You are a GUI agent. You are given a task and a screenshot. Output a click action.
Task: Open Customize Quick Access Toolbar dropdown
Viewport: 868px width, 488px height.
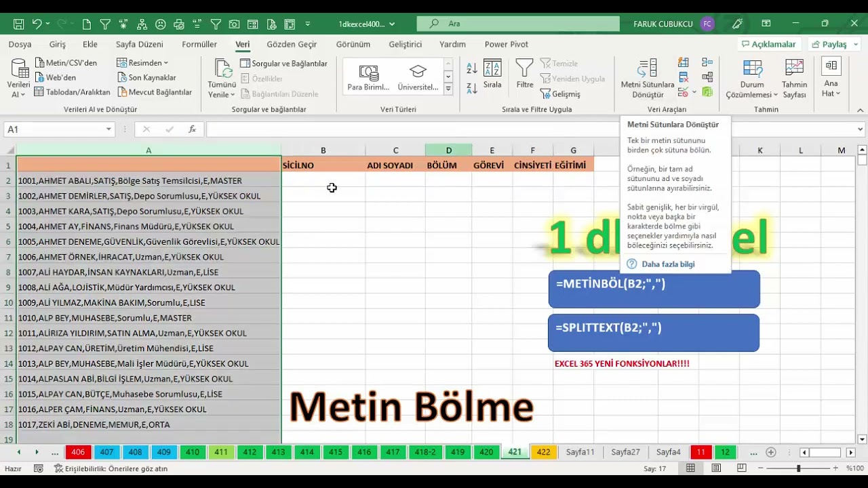pos(308,24)
